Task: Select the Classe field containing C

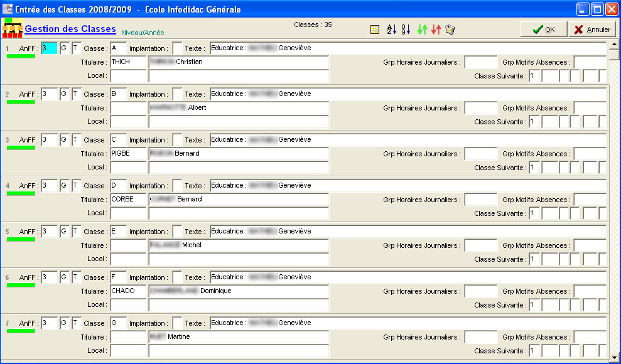Action: point(119,140)
